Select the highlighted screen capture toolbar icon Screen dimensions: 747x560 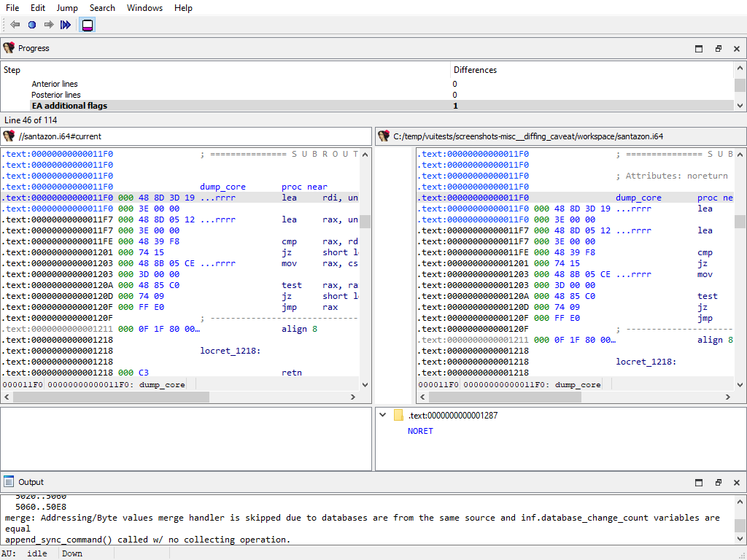tap(87, 24)
